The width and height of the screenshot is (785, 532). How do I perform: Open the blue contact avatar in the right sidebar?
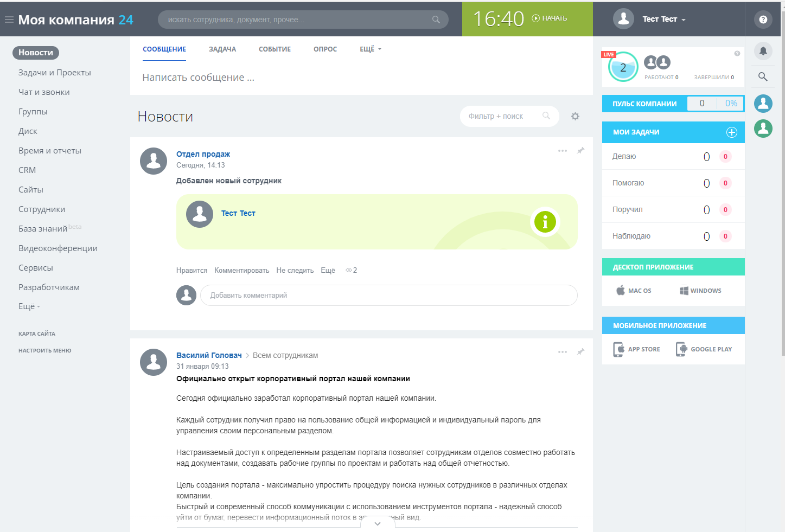[763, 103]
